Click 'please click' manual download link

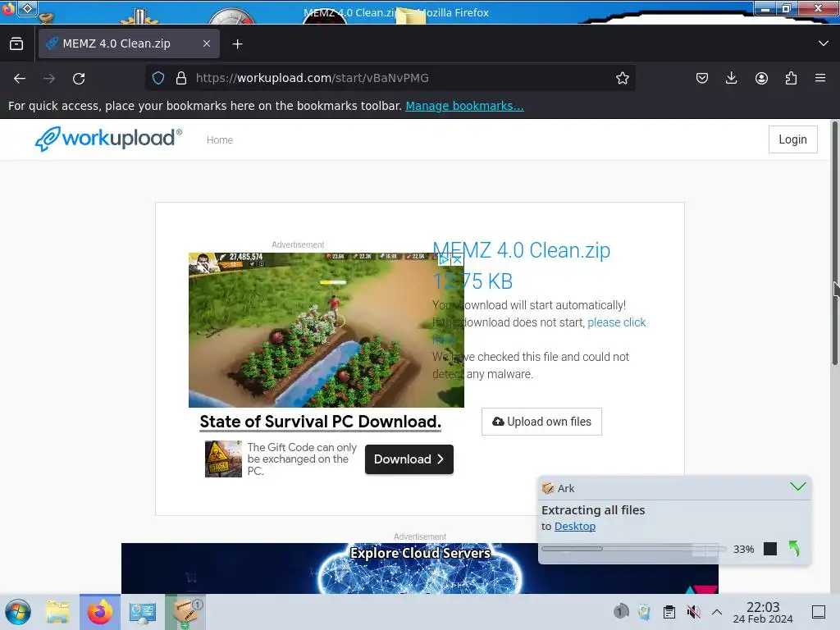617,322
